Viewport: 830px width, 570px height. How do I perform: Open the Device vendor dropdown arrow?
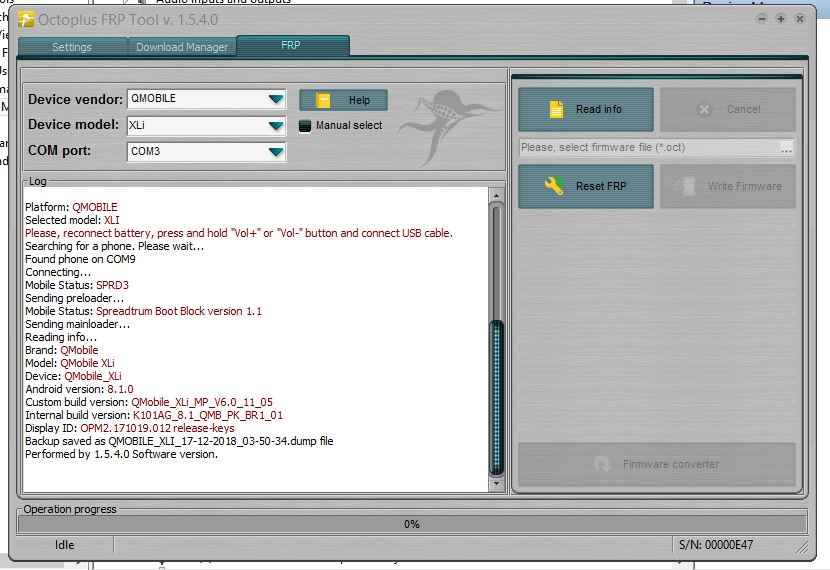point(276,99)
